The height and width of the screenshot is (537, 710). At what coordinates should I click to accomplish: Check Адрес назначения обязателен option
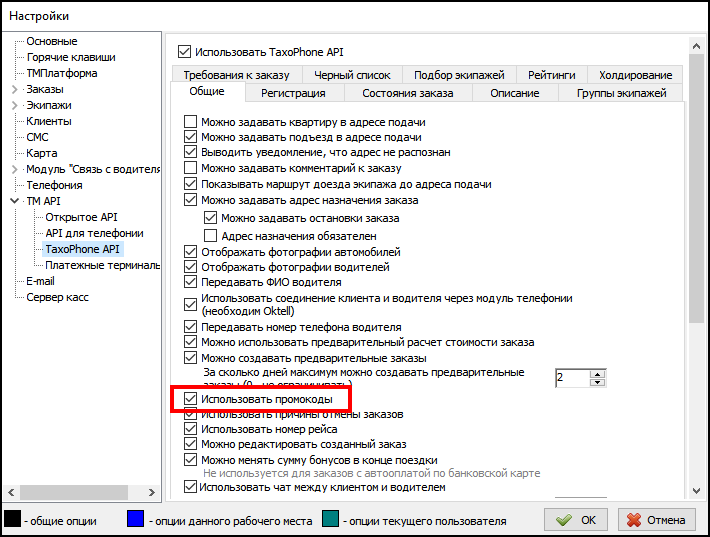[210, 235]
